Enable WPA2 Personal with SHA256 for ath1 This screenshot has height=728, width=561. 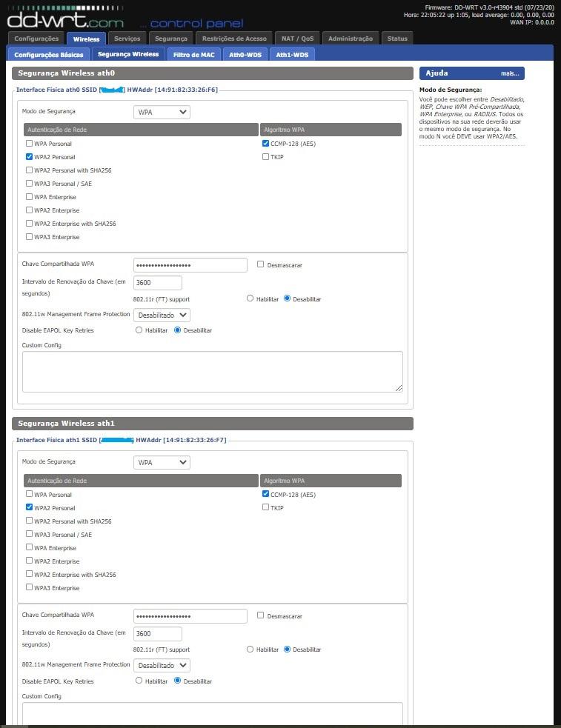point(29,521)
